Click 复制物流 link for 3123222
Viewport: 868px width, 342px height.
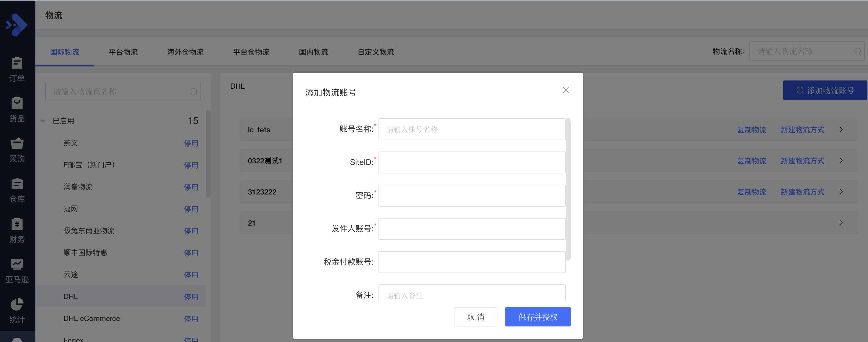pos(752,192)
